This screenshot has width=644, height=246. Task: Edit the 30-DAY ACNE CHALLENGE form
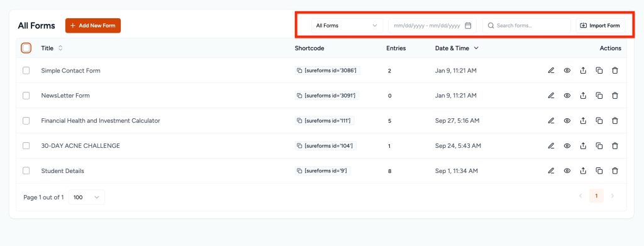tap(551, 146)
